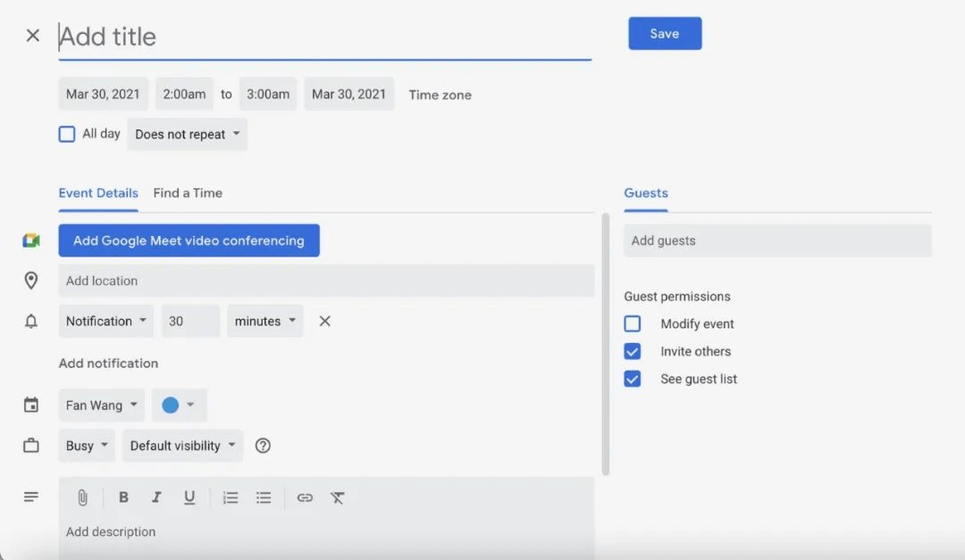Insert a link in description

point(305,497)
